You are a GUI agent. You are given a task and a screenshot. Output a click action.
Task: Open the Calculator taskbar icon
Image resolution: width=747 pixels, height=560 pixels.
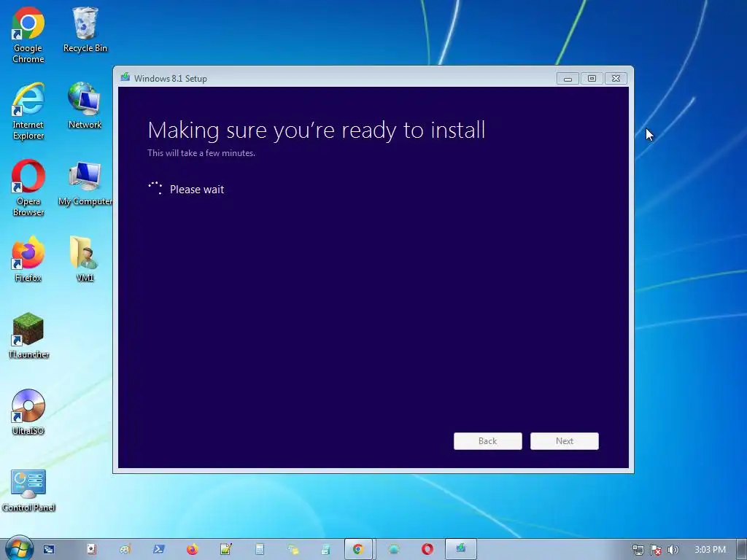(x=260, y=550)
